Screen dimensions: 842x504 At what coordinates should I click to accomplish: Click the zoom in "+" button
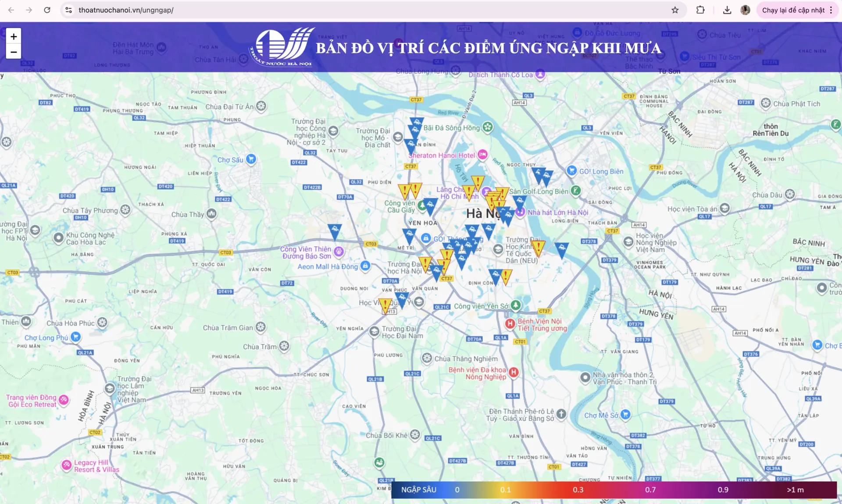coord(14,36)
